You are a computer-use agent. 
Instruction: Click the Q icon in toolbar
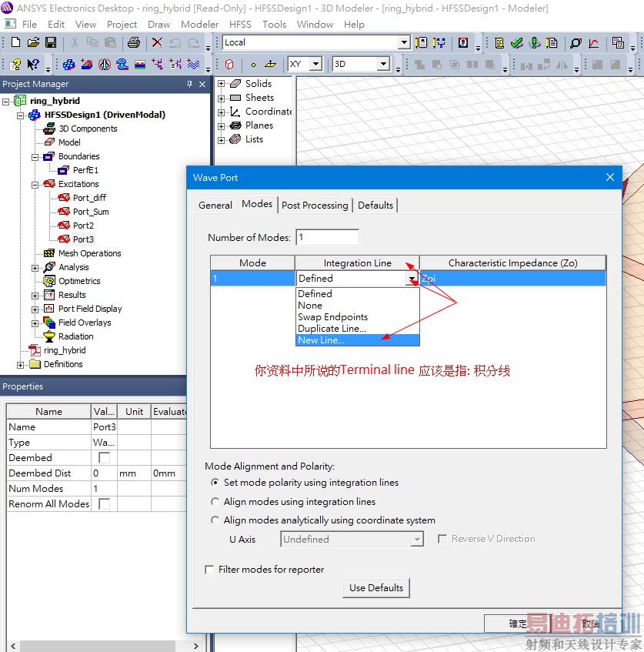(x=463, y=42)
